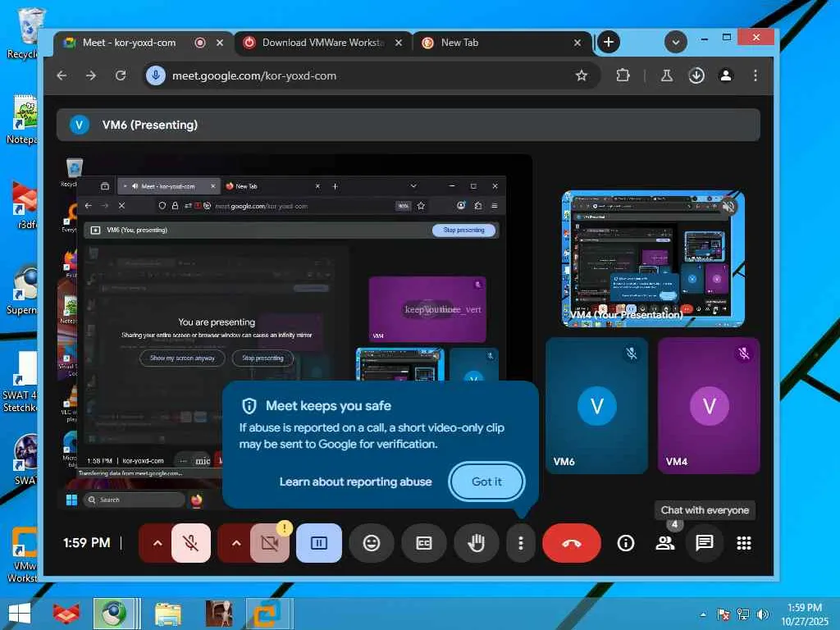Bookmark this page with star icon
Image resolution: width=840 pixels, height=630 pixels.
tap(582, 75)
